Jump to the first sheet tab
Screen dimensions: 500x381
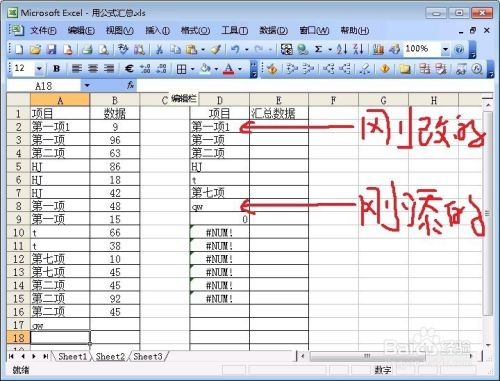[x=11, y=356]
